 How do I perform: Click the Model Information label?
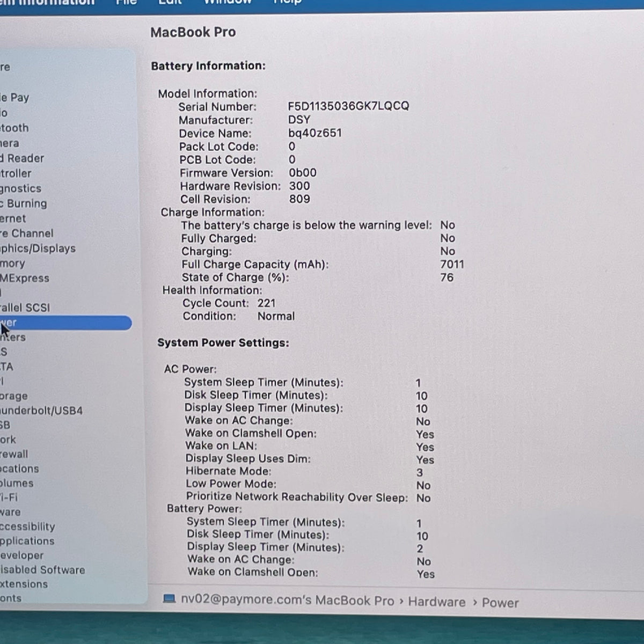[208, 93]
